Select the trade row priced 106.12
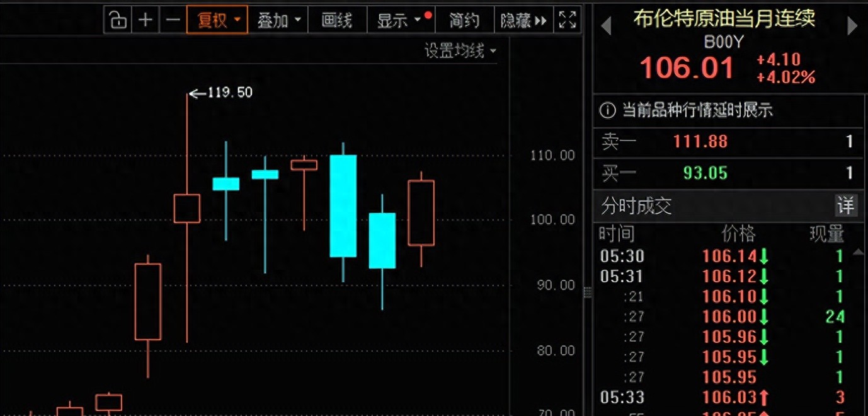Screen dimensions: 868x416 [x=722, y=276]
